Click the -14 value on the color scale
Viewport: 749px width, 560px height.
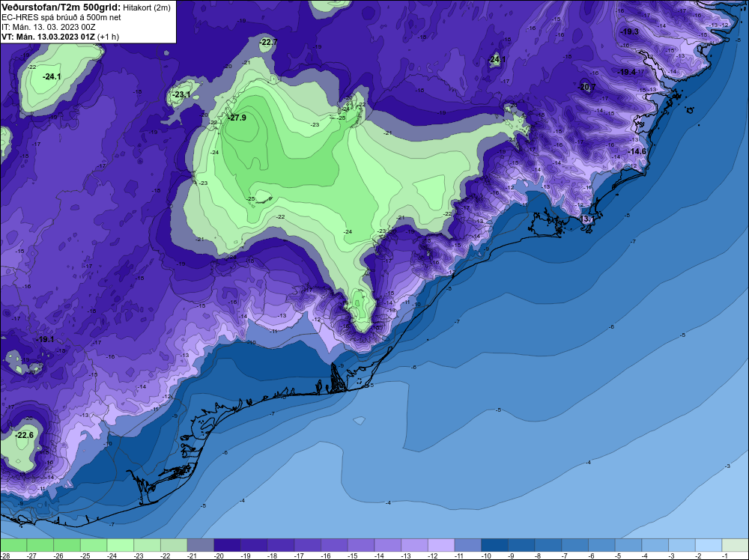(x=379, y=556)
